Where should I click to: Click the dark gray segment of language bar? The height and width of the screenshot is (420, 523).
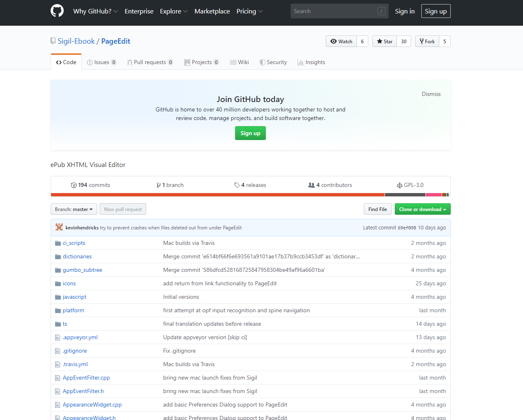pyautogui.click(x=405, y=195)
